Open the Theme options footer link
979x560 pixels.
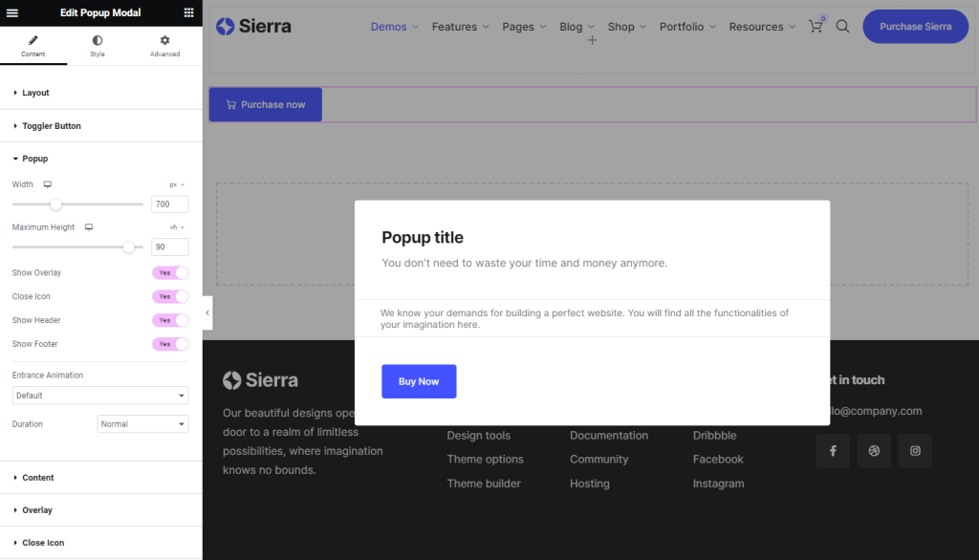[485, 459]
